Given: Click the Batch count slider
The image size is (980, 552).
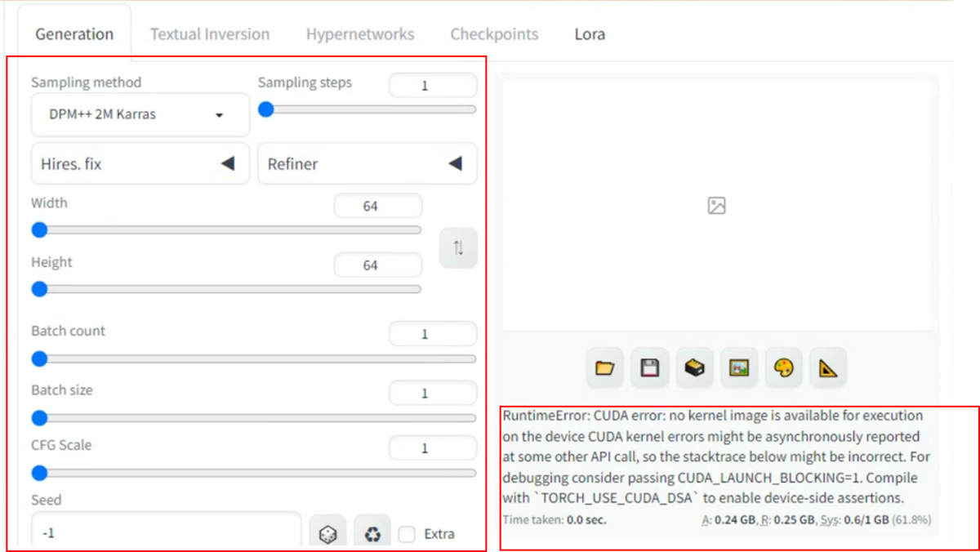Looking at the screenshot, I should coord(253,358).
